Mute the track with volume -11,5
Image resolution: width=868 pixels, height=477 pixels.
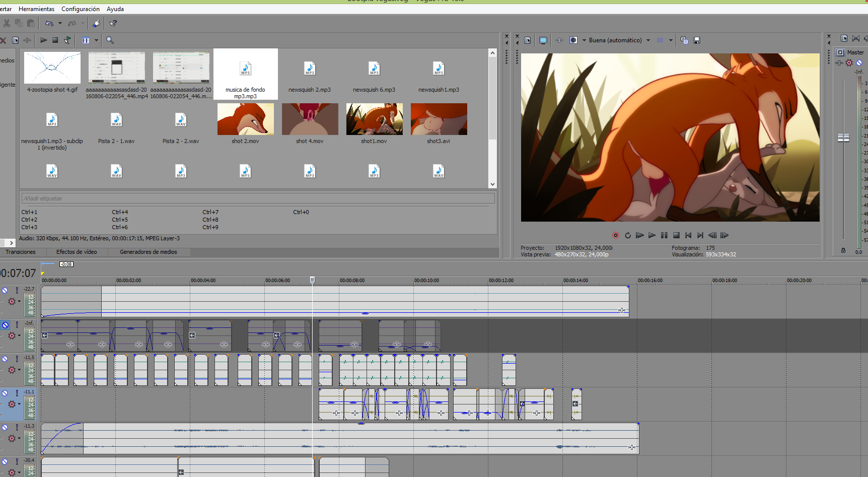tap(5, 359)
